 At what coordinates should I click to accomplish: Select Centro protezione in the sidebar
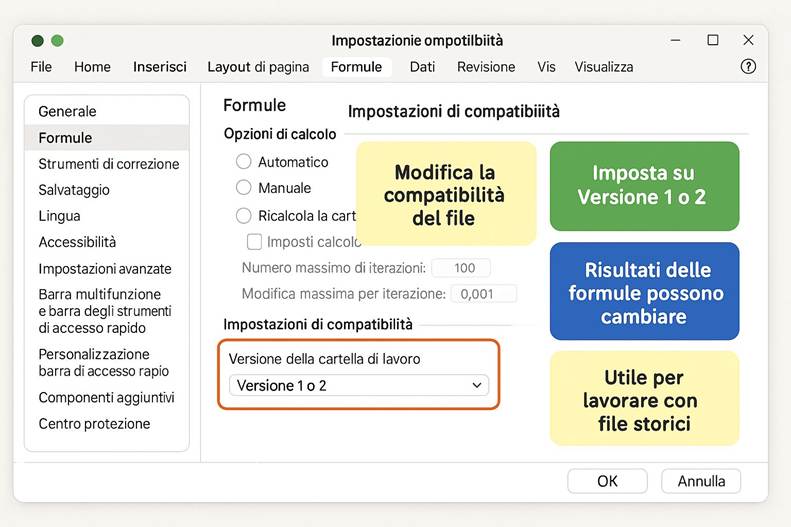pyautogui.click(x=94, y=424)
